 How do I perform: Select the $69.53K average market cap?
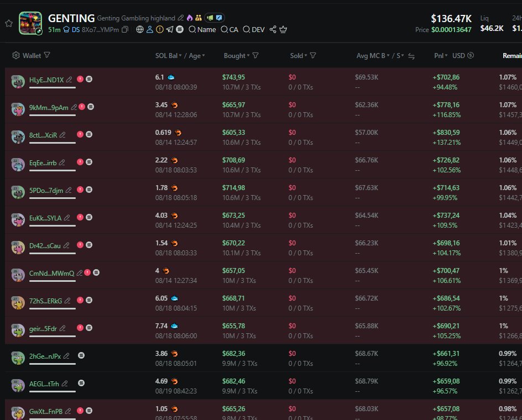(x=367, y=77)
